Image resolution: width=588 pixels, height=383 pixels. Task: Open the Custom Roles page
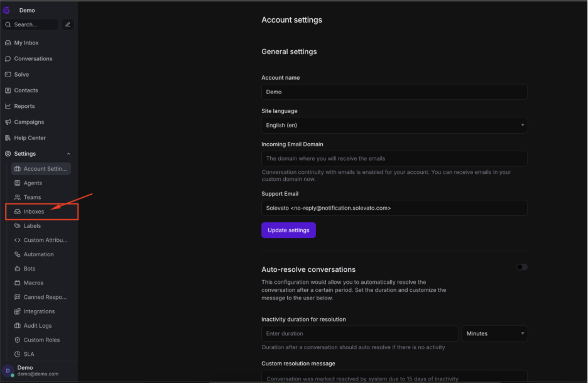(x=41, y=340)
